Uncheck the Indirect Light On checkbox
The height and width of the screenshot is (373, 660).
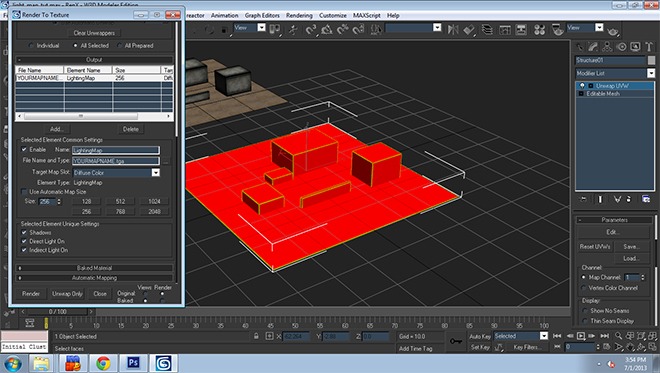(24, 250)
